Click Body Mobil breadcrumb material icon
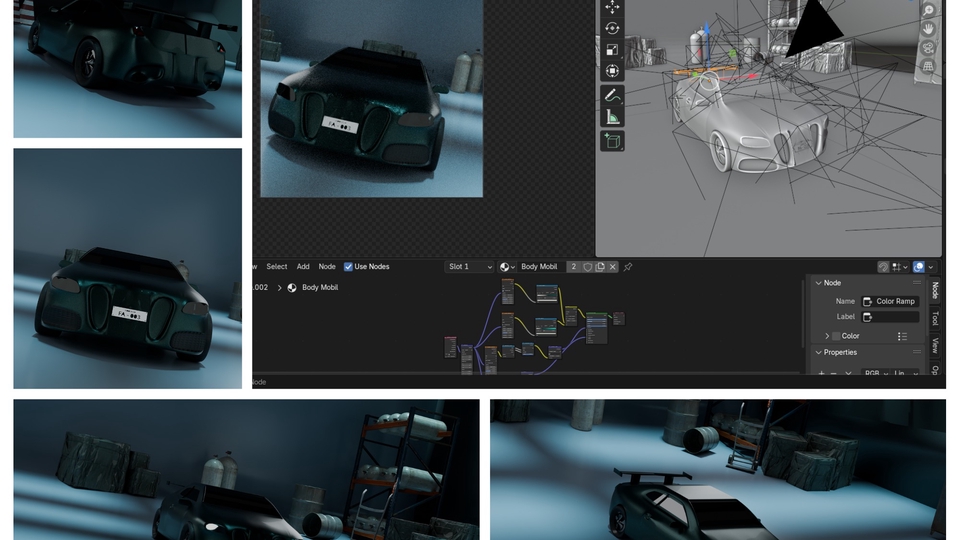The height and width of the screenshot is (540, 960). [x=292, y=288]
